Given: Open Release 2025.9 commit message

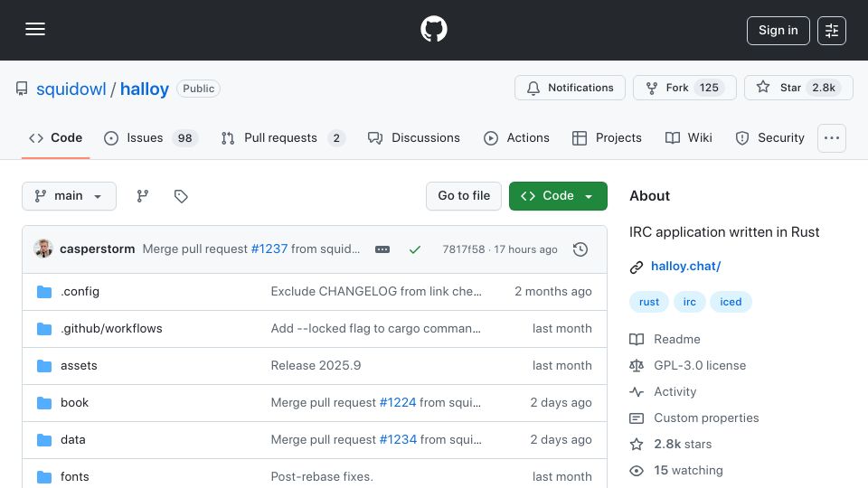Looking at the screenshot, I should [316, 366].
